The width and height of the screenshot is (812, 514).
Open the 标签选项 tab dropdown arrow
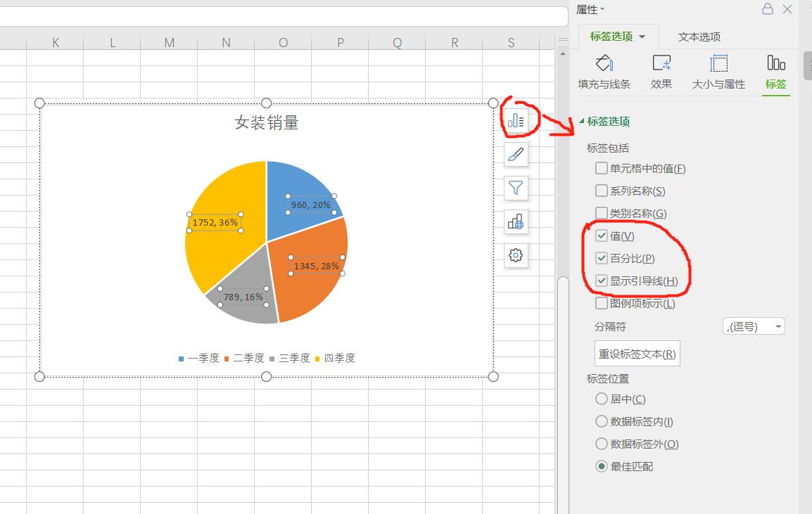pos(642,37)
